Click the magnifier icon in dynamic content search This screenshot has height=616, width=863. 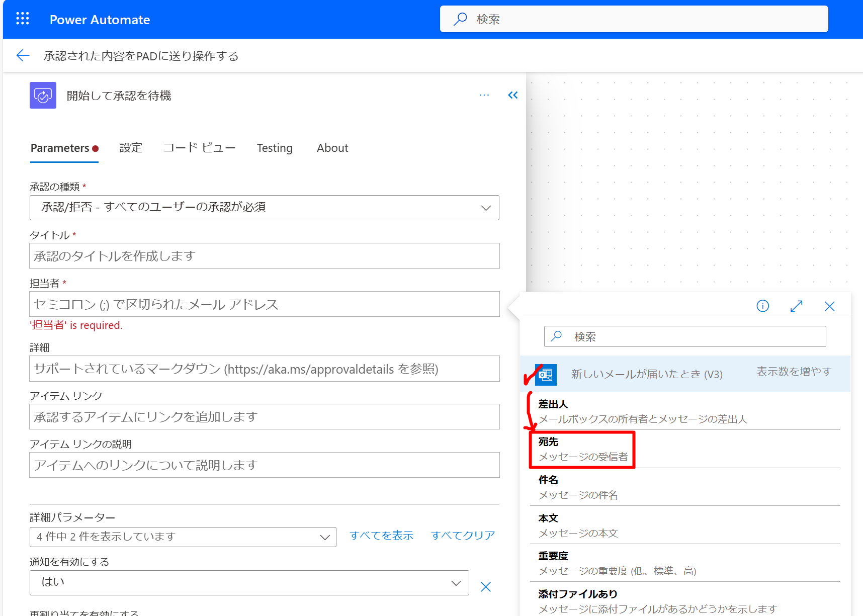(x=557, y=336)
